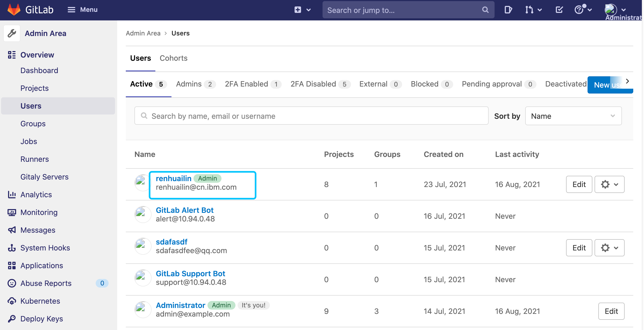This screenshot has height=330, width=644.
Task: Switch to the Cohorts tab
Action: click(174, 58)
